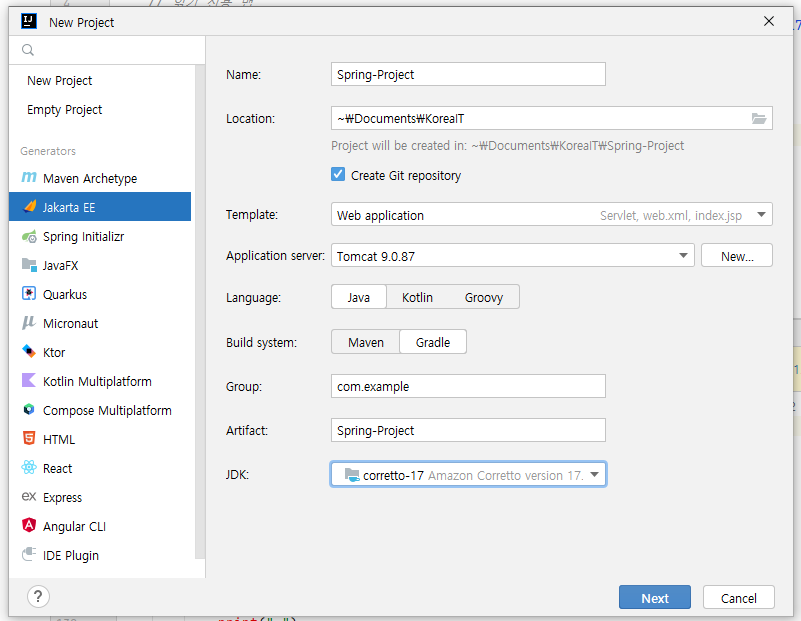Close the New Project dialog
This screenshot has width=801, height=621.
(769, 21)
